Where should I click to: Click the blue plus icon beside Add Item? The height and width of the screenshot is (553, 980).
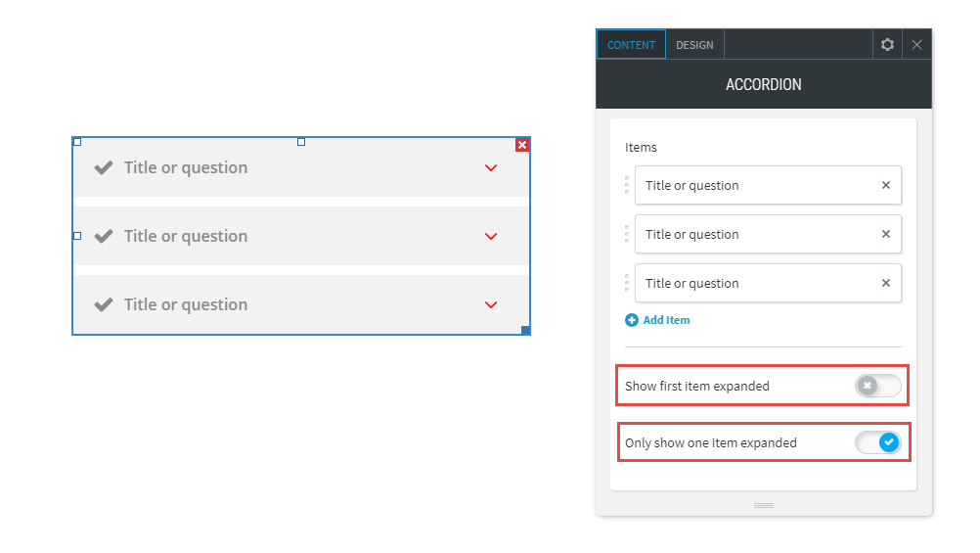point(632,320)
